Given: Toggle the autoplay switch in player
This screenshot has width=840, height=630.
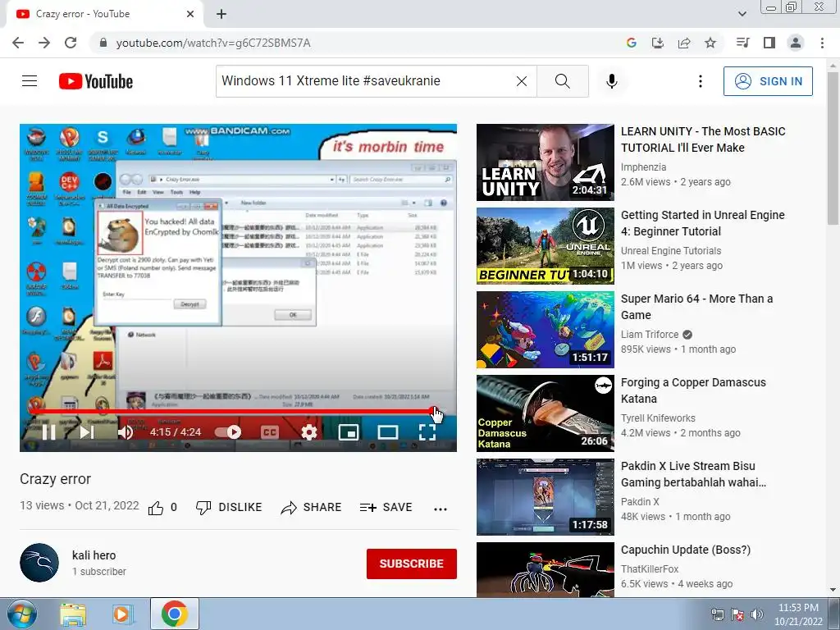Looking at the screenshot, I should (x=228, y=431).
